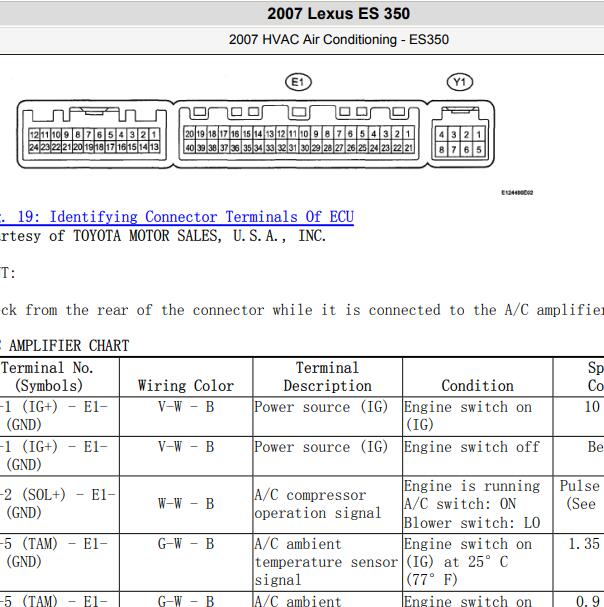
Task: Select the line about checking from the rear of connector
Action: (x=302, y=310)
